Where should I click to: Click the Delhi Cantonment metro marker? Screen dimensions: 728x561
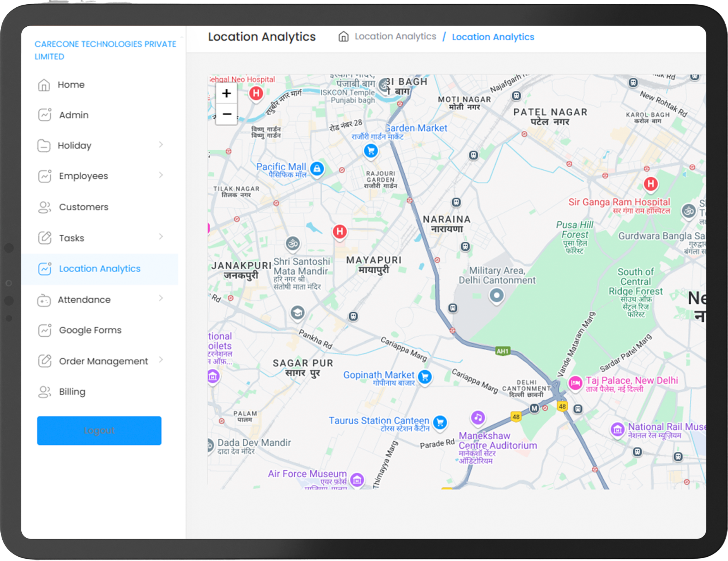point(534,408)
